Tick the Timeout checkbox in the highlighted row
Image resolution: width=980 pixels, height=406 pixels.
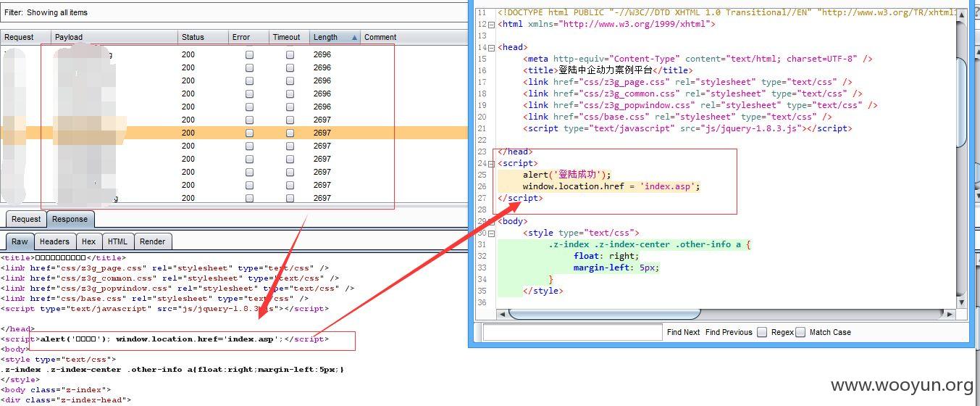click(290, 133)
